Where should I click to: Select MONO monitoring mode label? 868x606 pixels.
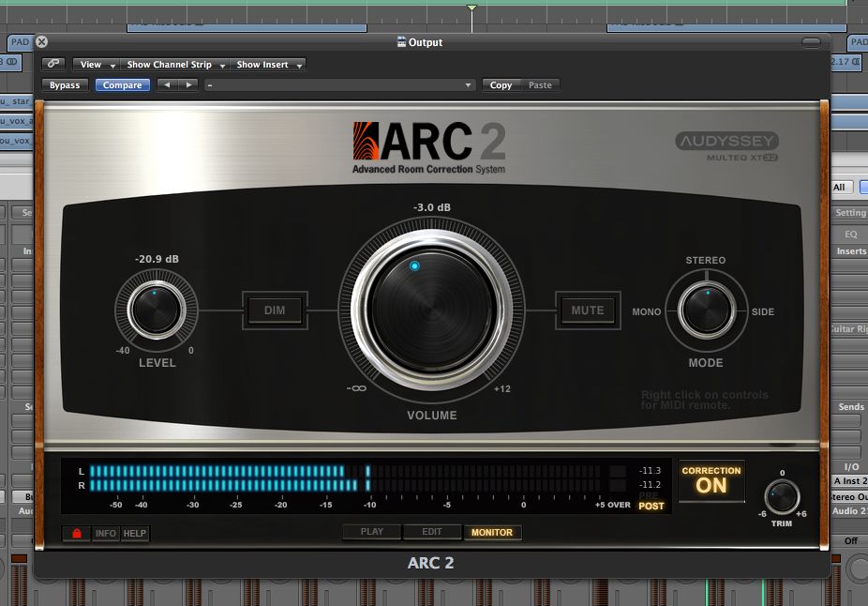(647, 311)
